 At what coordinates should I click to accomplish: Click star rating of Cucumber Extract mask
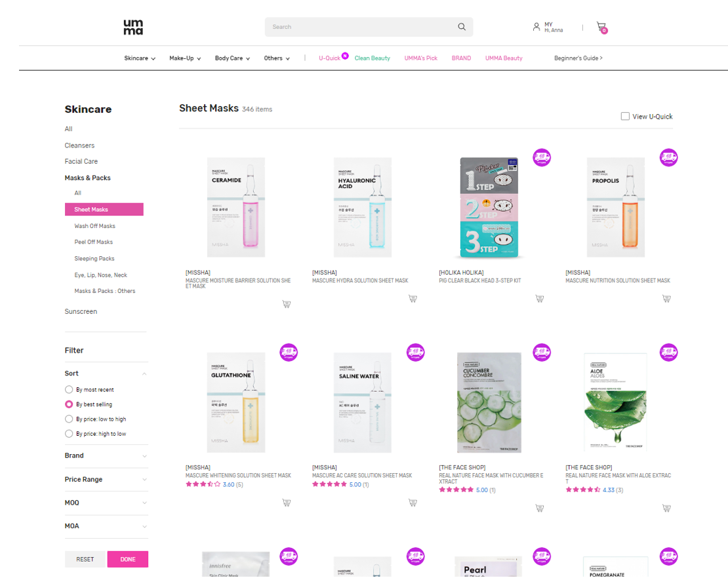point(456,490)
